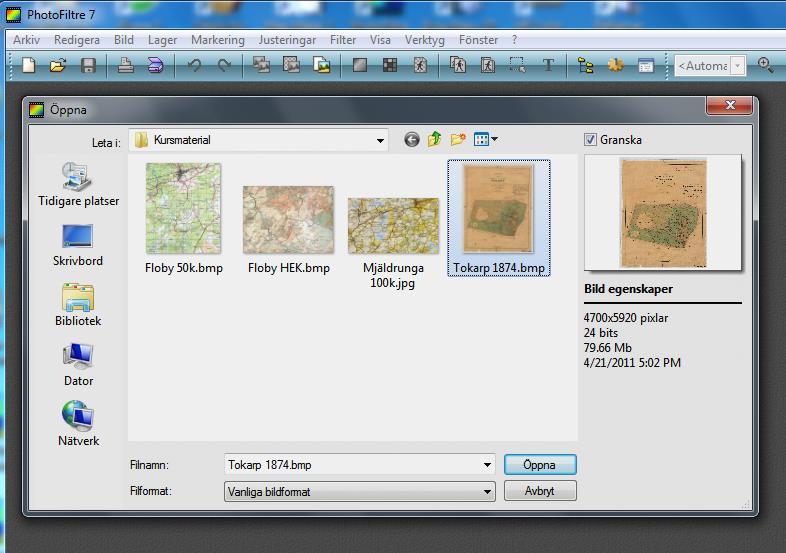Toggle the Granska preview checkbox
786x553 pixels.
(591, 139)
